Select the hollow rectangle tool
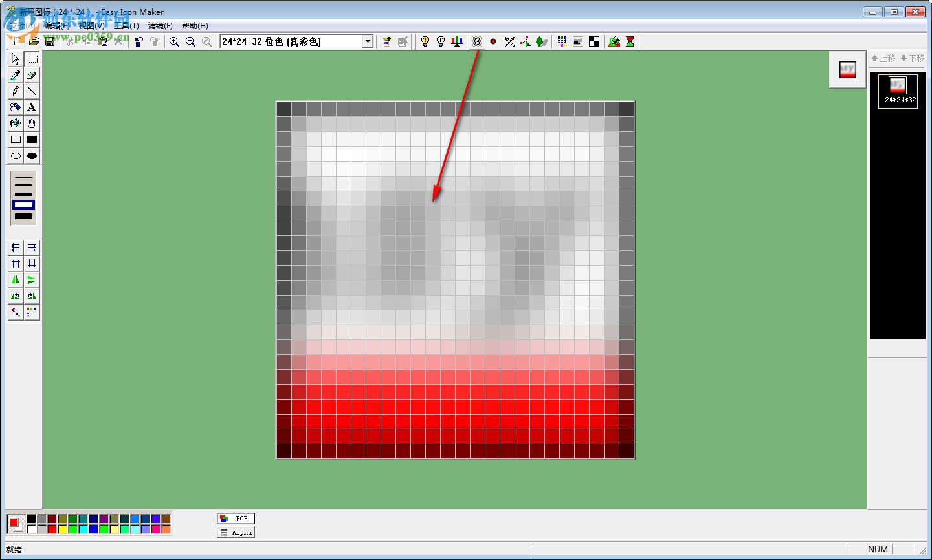 click(x=16, y=140)
